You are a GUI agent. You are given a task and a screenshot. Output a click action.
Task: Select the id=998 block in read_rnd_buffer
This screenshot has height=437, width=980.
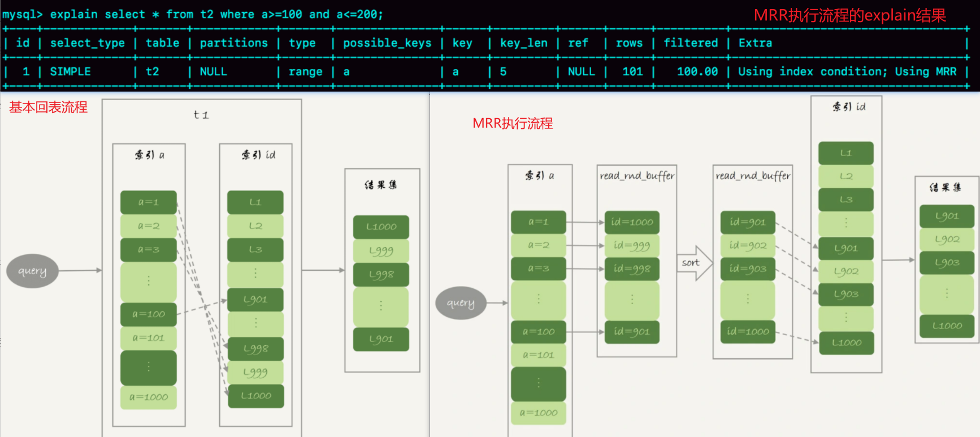click(632, 269)
